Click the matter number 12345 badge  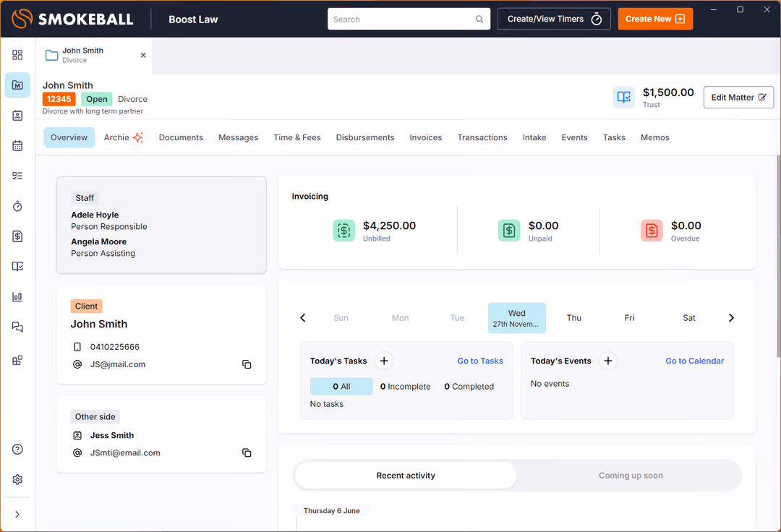[x=59, y=99]
